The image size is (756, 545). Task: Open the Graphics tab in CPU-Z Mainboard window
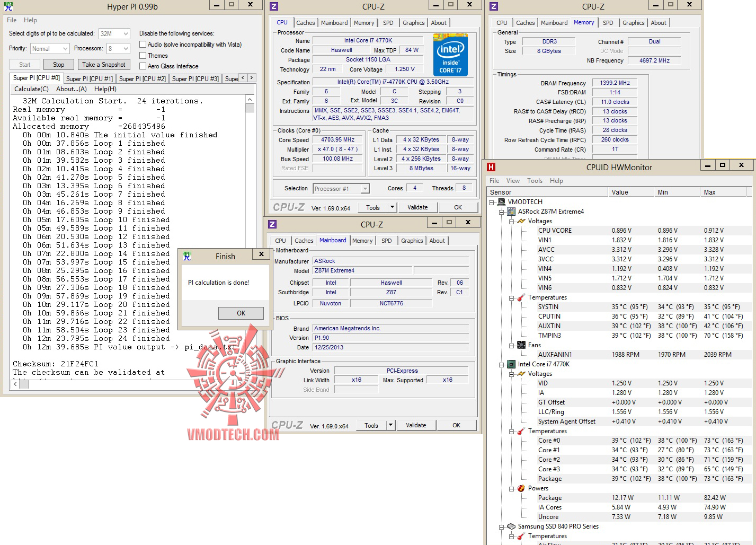click(412, 241)
